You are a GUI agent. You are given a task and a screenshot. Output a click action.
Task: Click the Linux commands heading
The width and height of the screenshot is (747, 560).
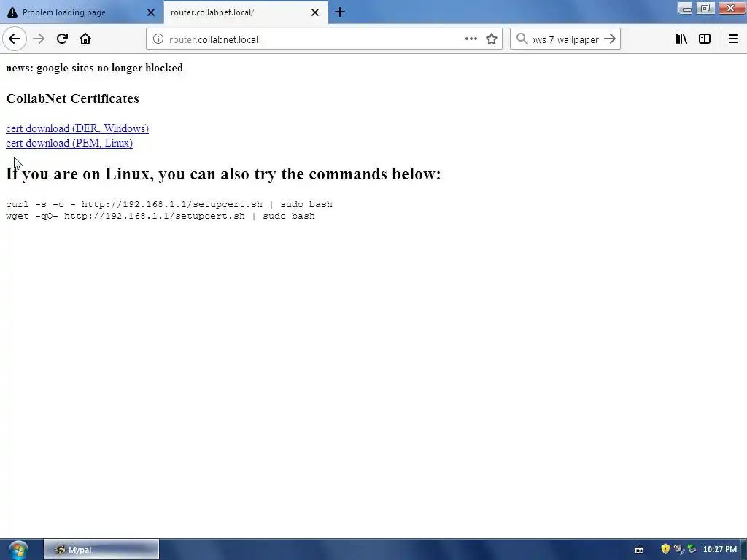(223, 174)
